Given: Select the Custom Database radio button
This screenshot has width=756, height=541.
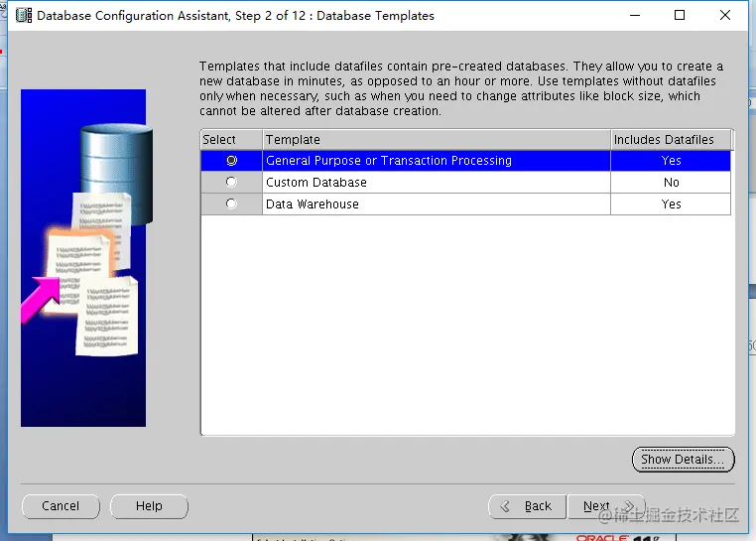Looking at the screenshot, I should tap(231, 182).
